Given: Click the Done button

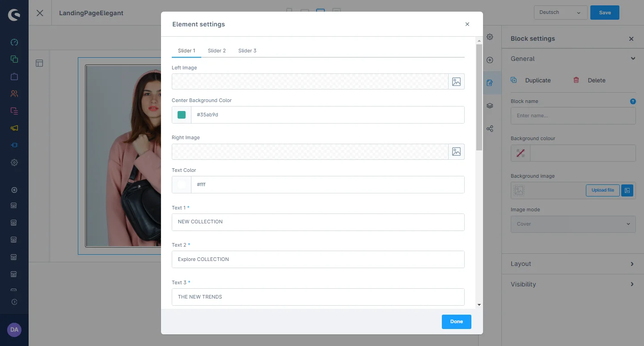Looking at the screenshot, I should (456, 321).
